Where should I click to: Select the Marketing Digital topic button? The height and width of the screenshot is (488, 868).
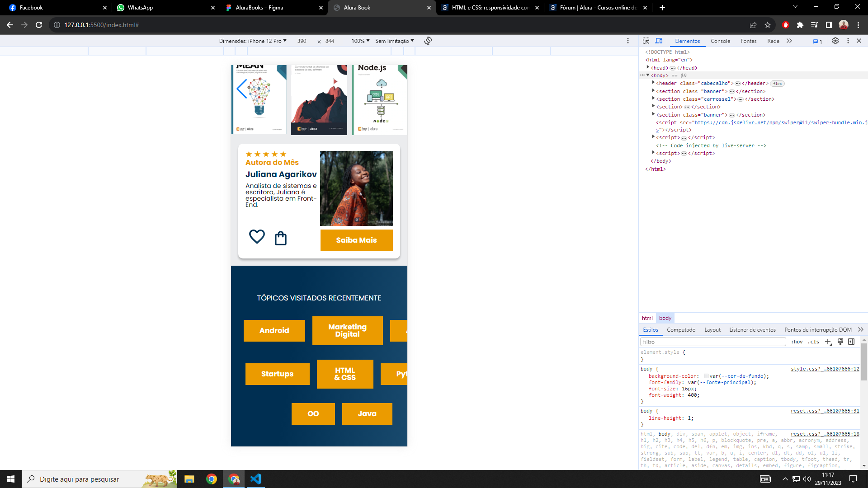pyautogui.click(x=347, y=331)
